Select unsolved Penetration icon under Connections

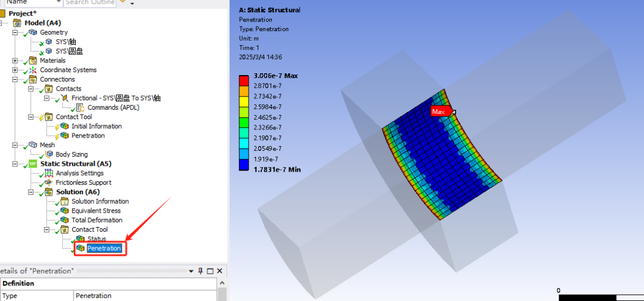click(x=65, y=135)
